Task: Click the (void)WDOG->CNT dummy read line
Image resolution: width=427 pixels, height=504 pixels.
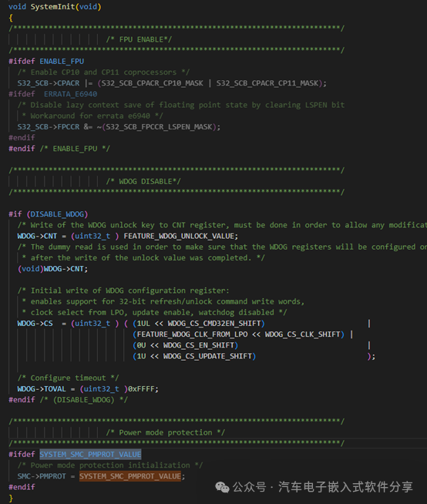Action: (52, 269)
